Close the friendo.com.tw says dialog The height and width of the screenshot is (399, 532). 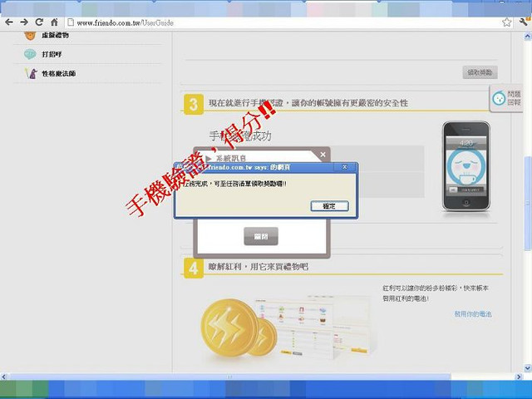pos(344,167)
